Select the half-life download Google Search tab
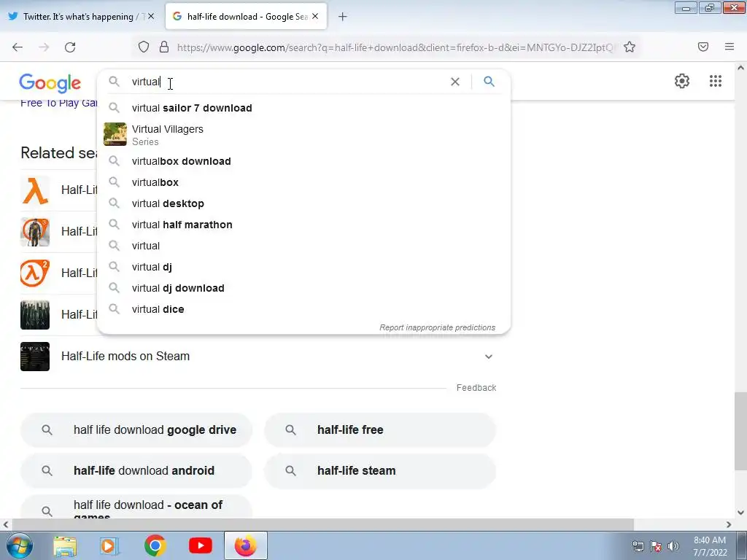The height and width of the screenshot is (560, 747). (x=246, y=16)
